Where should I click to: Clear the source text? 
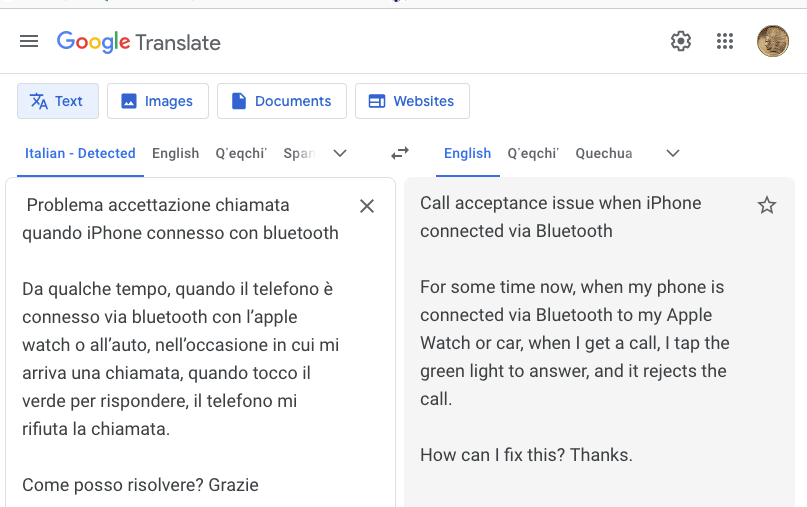coord(367,206)
